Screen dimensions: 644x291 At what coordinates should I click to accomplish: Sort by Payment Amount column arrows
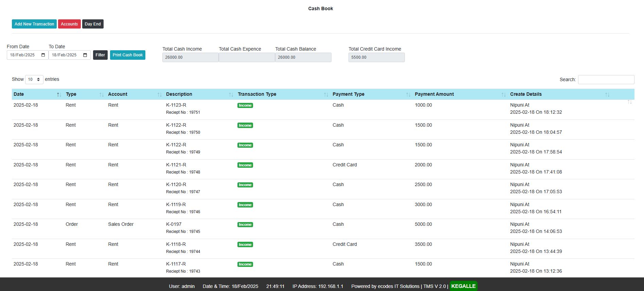coord(503,94)
